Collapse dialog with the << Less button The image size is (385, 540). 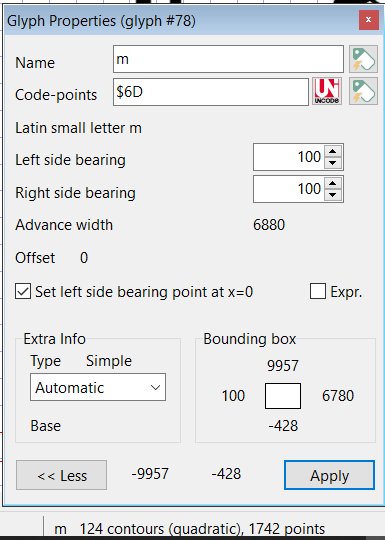point(62,475)
